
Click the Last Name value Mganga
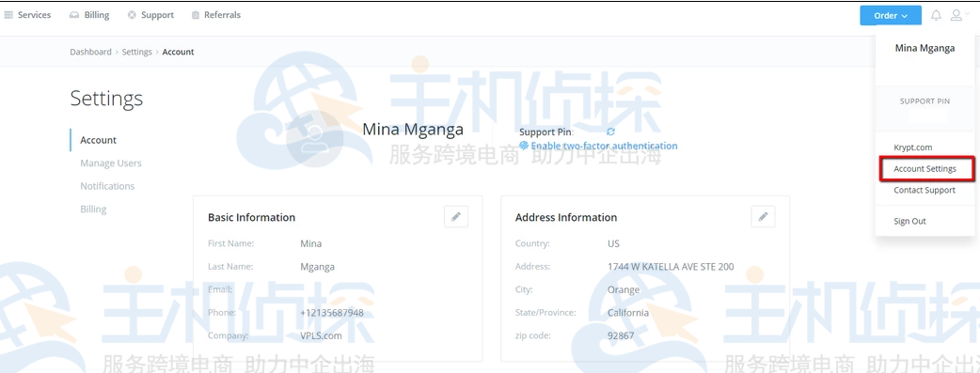317,267
